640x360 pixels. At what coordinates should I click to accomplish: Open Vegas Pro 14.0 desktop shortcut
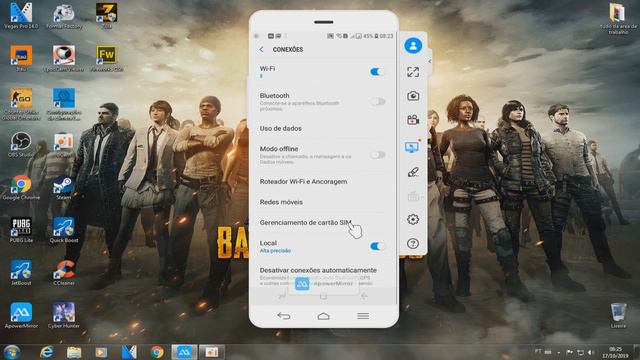click(x=21, y=16)
